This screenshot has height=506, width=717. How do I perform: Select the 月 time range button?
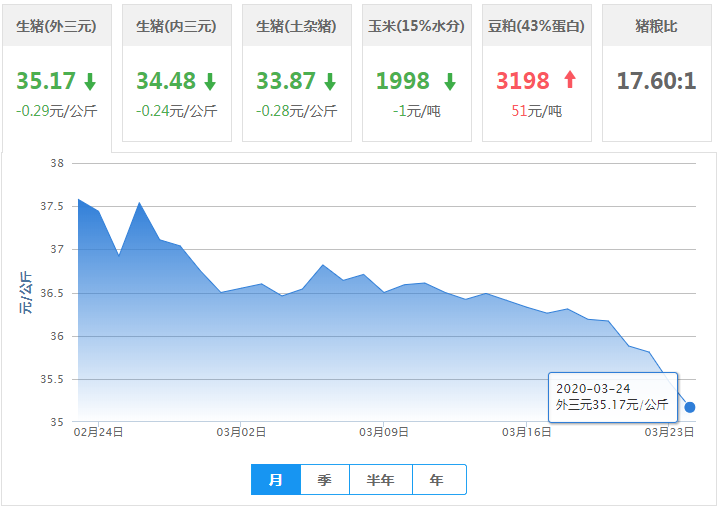click(276, 480)
